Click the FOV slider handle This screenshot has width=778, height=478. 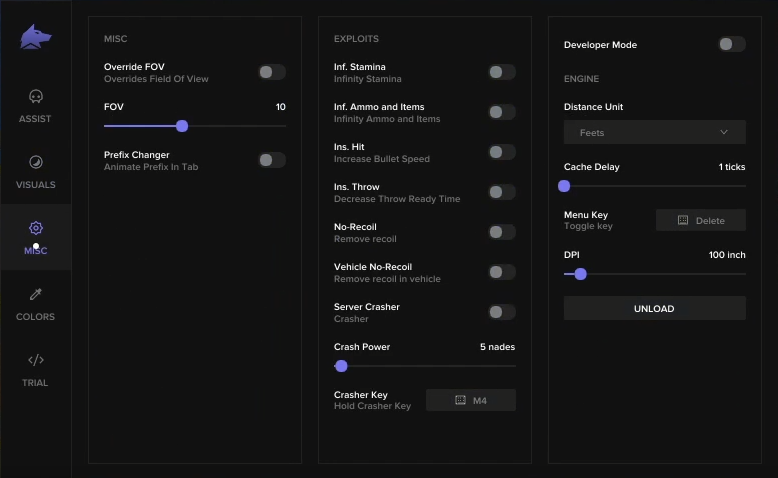coord(182,126)
